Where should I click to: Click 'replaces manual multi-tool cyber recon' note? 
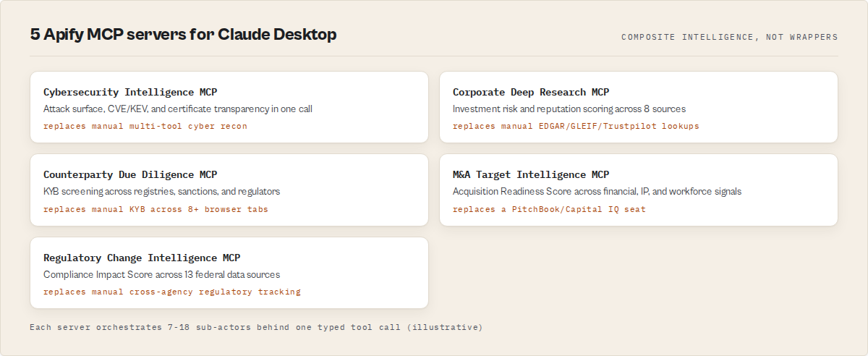145,126
